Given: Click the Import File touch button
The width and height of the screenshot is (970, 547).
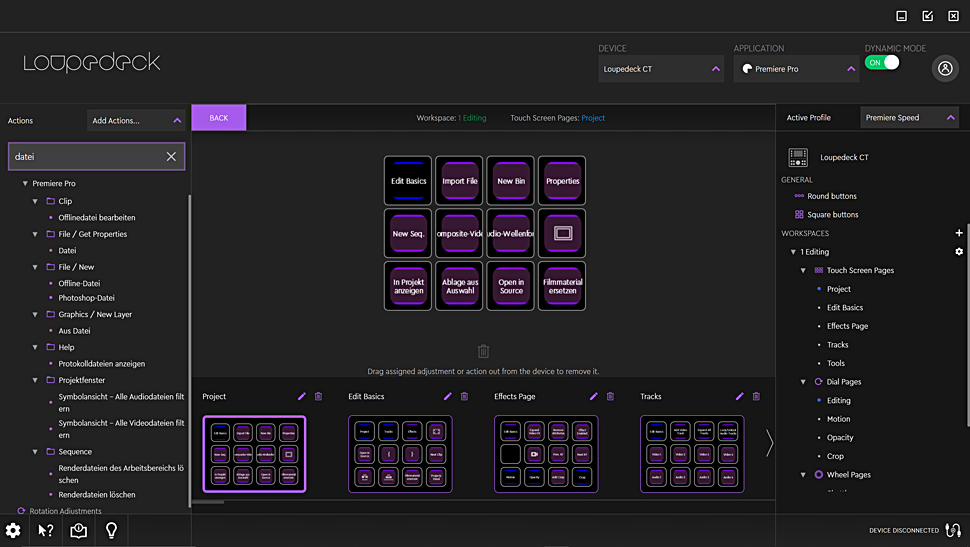Looking at the screenshot, I should click(459, 181).
